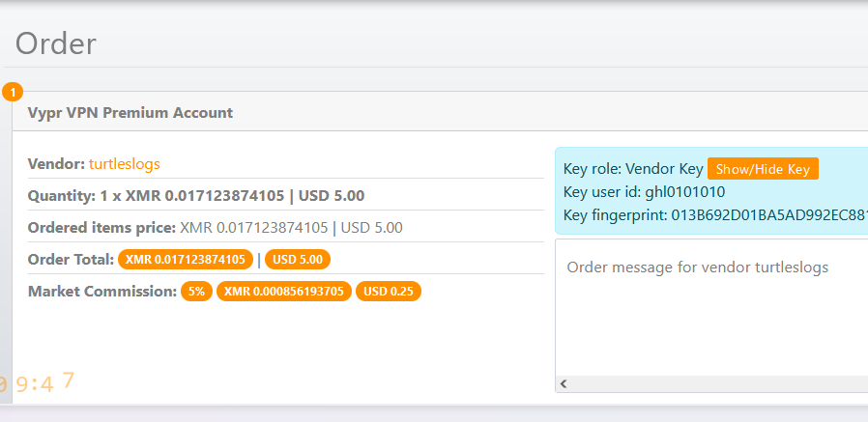868x422 pixels.
Task: Click the USD 0.25 commission badge
Action: 388,292
